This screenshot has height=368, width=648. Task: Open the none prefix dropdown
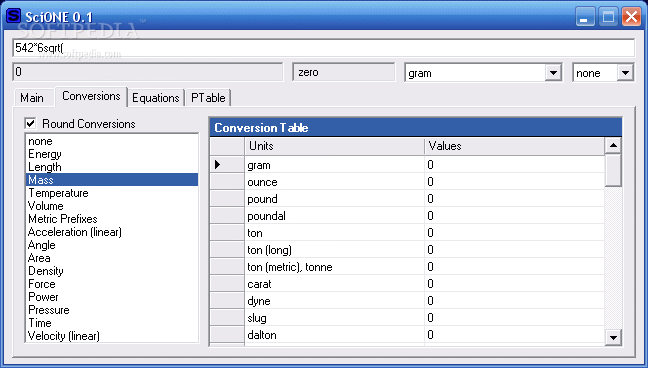(625, 73)
